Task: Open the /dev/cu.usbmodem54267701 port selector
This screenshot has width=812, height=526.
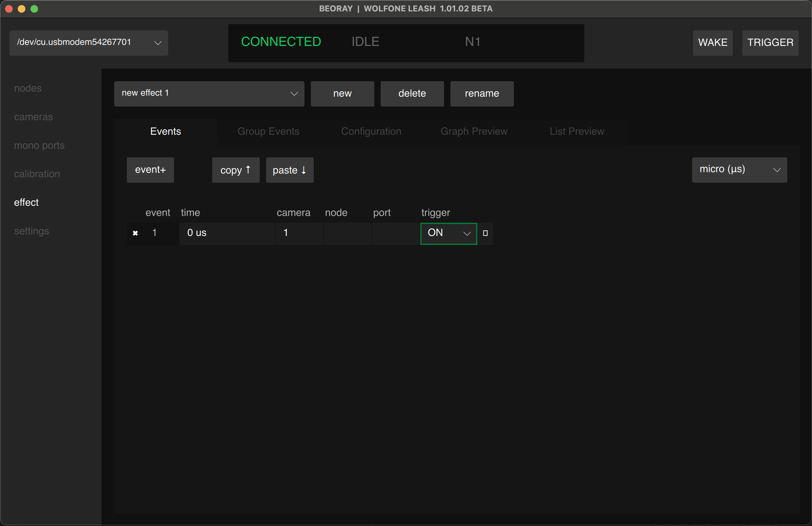Action: tap(89, 43)
